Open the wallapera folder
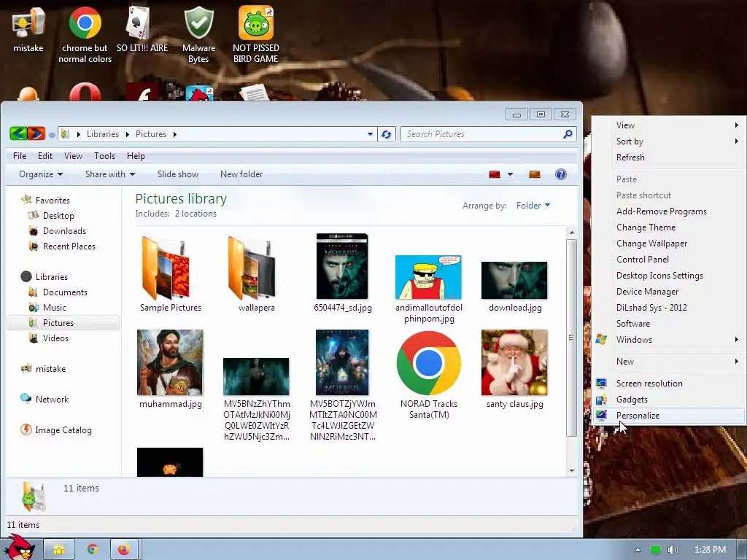747x560 pixels. 256,274
